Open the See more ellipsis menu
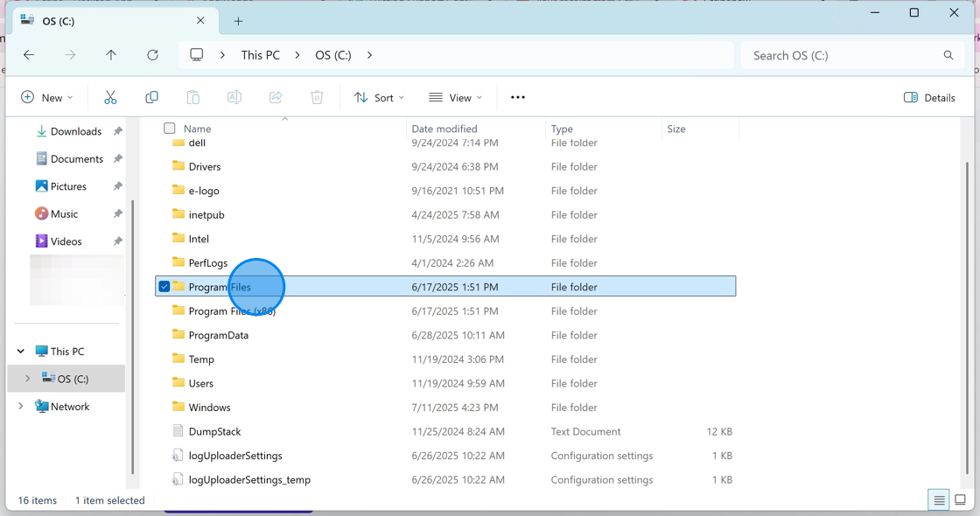Viewport: 980px width, 516px height. click(x=517, y=97)
